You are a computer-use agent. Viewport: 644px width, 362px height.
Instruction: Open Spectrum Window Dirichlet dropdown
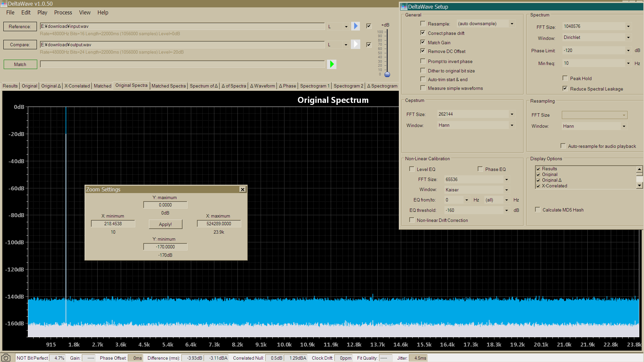(628, 37)
